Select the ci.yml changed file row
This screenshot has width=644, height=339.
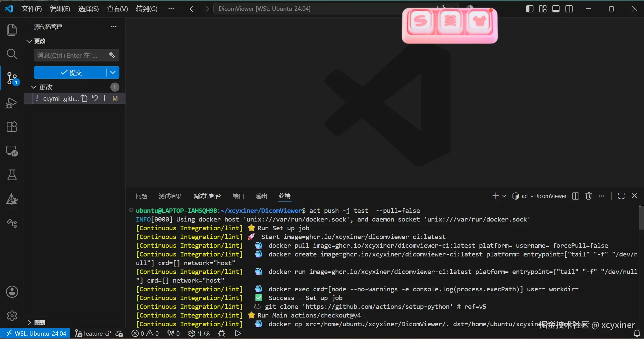tap(75, 98)
